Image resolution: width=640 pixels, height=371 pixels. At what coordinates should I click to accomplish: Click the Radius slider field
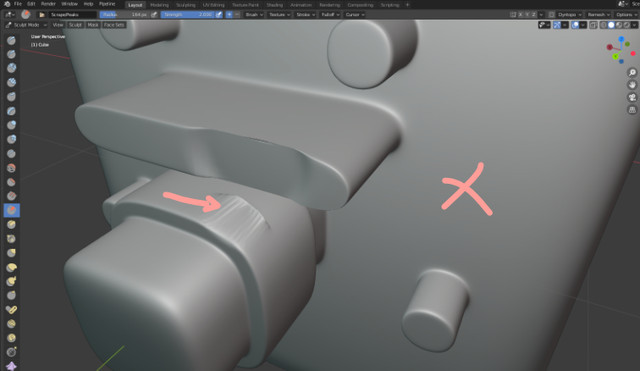(x=124, y=15)
